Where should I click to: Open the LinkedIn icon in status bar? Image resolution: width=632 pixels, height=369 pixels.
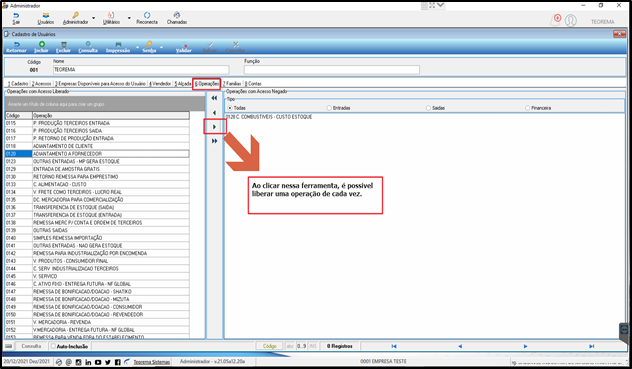88,362
